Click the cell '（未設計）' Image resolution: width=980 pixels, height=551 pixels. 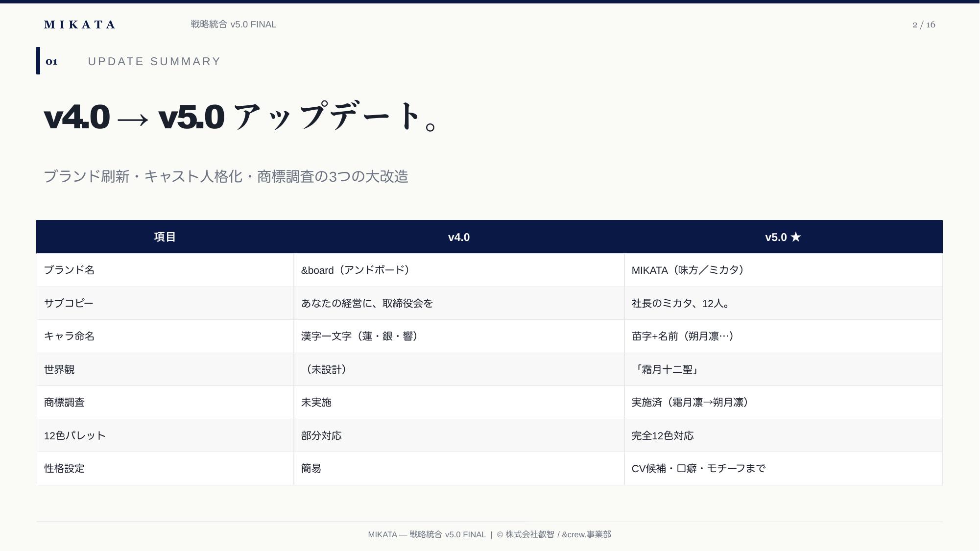point(459,369)
